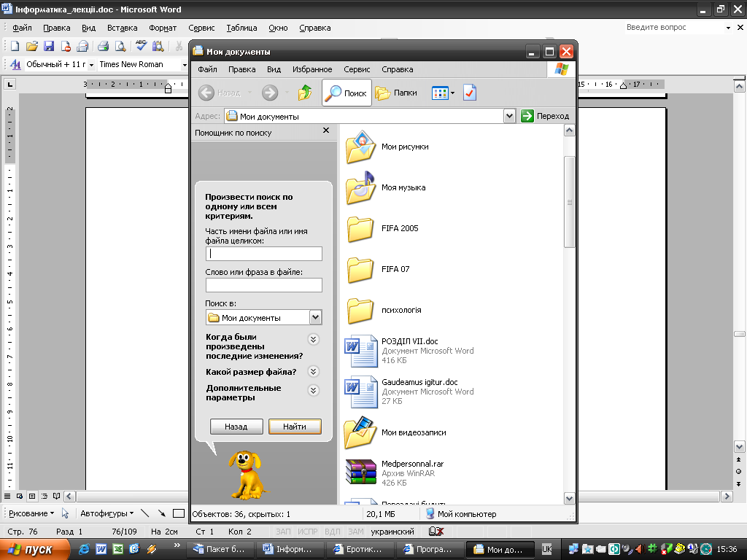Switch to the Пакет б... taskbar button
The height and width of the screenshot is (560, 747).
pyautogui.click(x=220, y=549)
